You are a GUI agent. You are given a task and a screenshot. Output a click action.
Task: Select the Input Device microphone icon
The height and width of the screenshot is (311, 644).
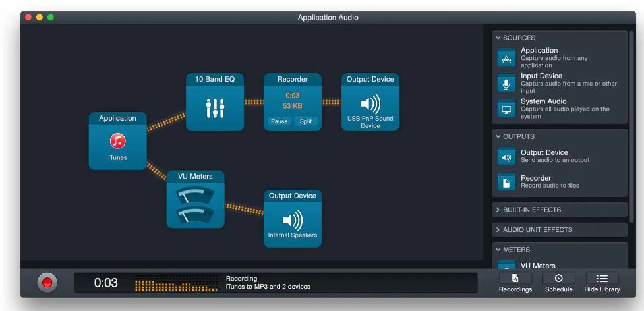[506, 83]
